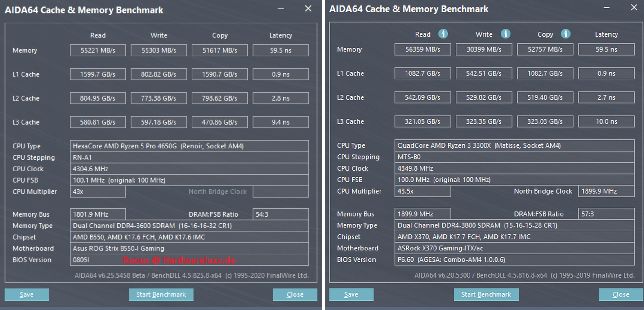Save the Ryzen 5 Pro 4650G results
This screenshot has height=310, width=644.
(x=27, y=295)
